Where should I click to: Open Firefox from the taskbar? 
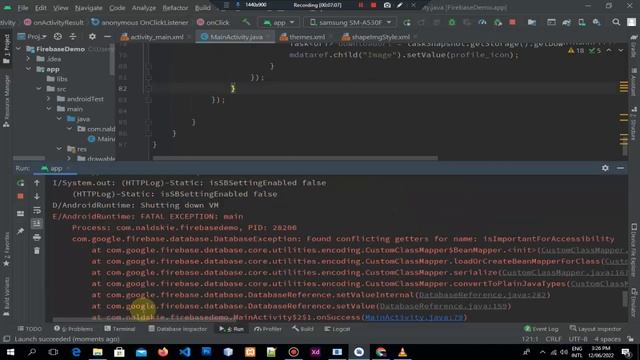[x=163, y=352]
